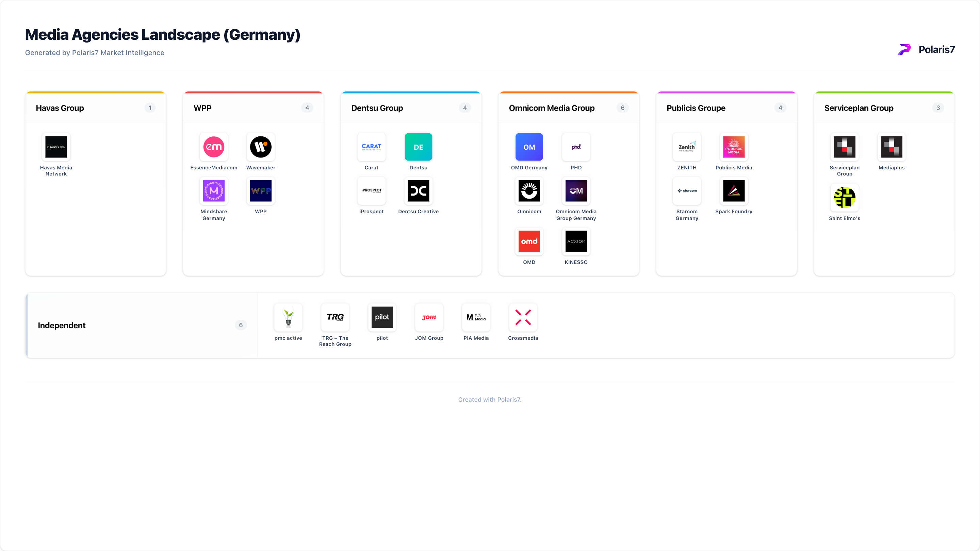Click the Spark Foundry name label
The height and width of the screenshot is (551, 980).
tap(734, 212)
